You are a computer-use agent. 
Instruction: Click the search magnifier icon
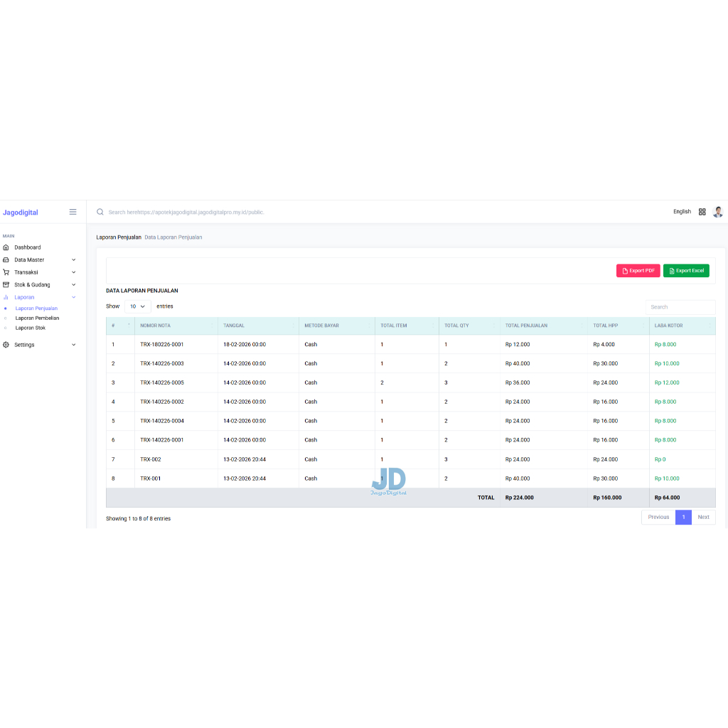click(x=100, y=212)
